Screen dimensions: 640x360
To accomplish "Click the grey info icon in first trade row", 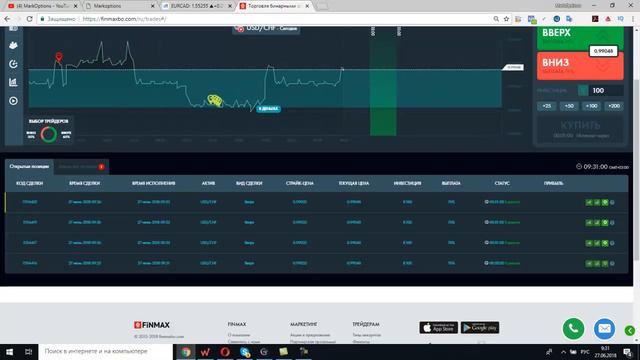I will tap(612, 202).
